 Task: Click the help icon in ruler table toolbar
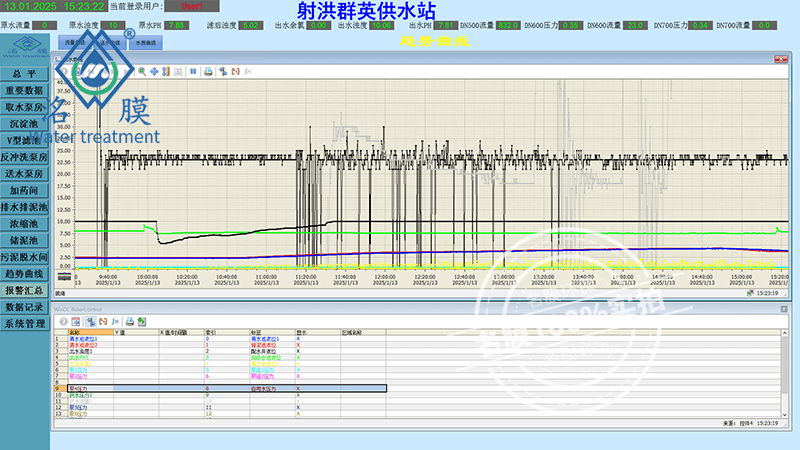pos(63,320)
